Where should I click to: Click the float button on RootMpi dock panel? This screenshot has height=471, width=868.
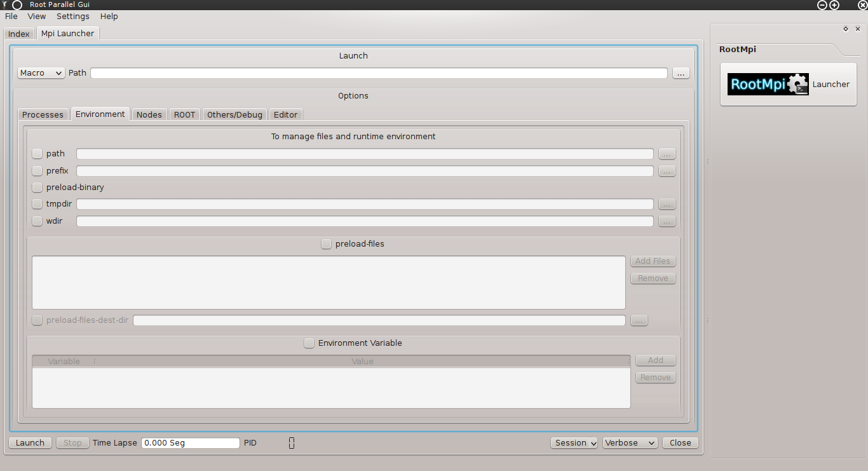click(x=846, y=29)
